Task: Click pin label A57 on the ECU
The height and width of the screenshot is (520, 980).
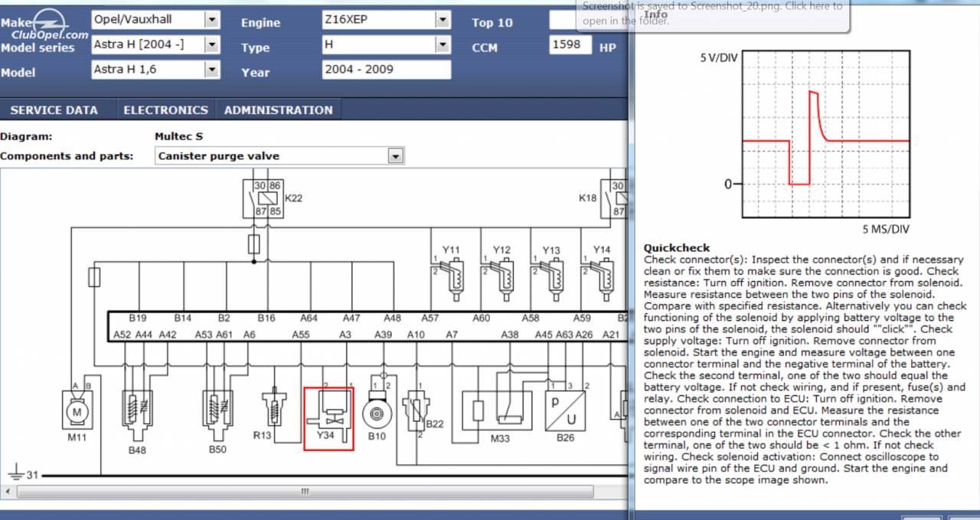Action: (x=430, y=318)
